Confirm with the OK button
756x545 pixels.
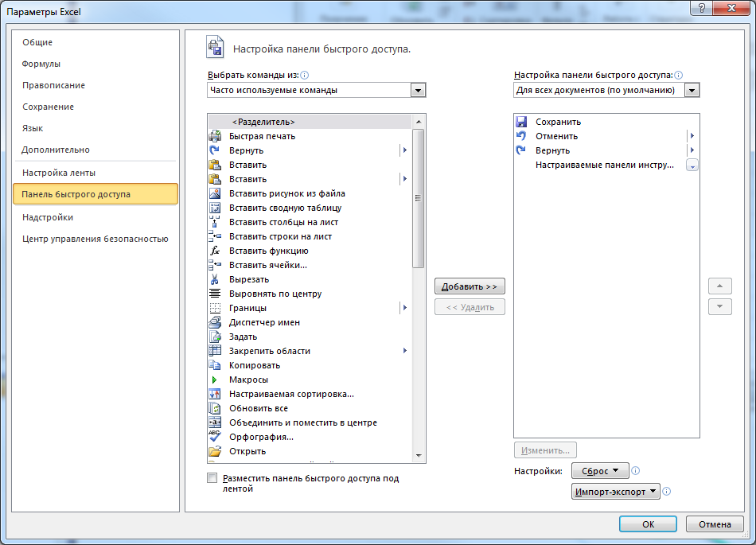click(648, 524)
